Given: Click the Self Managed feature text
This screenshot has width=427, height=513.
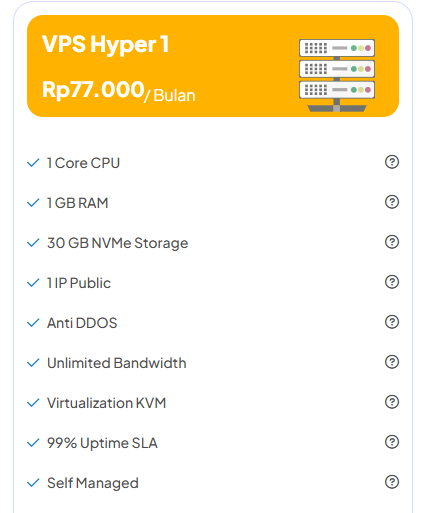Looking at the screenshot, I should tap(93, 483).
